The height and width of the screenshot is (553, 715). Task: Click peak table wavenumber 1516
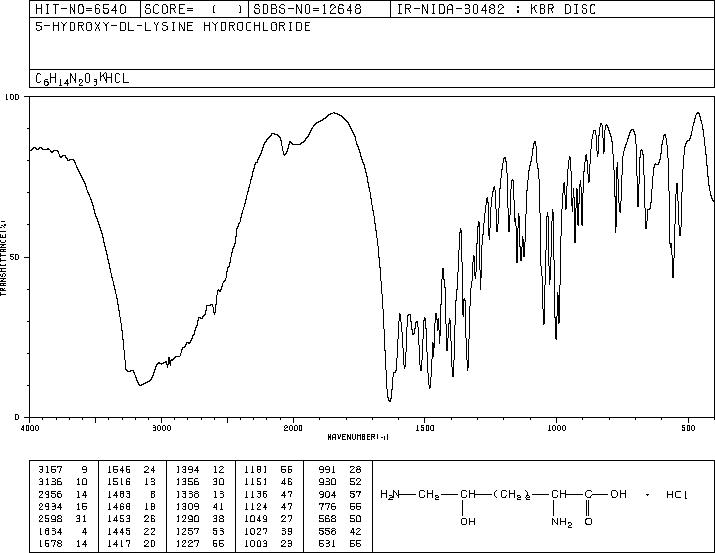(x=119, y=482)
